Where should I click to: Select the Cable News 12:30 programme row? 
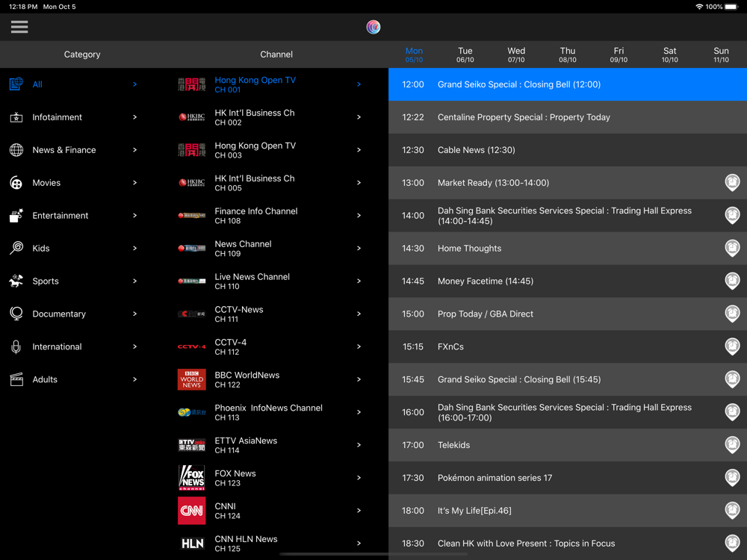568,150
